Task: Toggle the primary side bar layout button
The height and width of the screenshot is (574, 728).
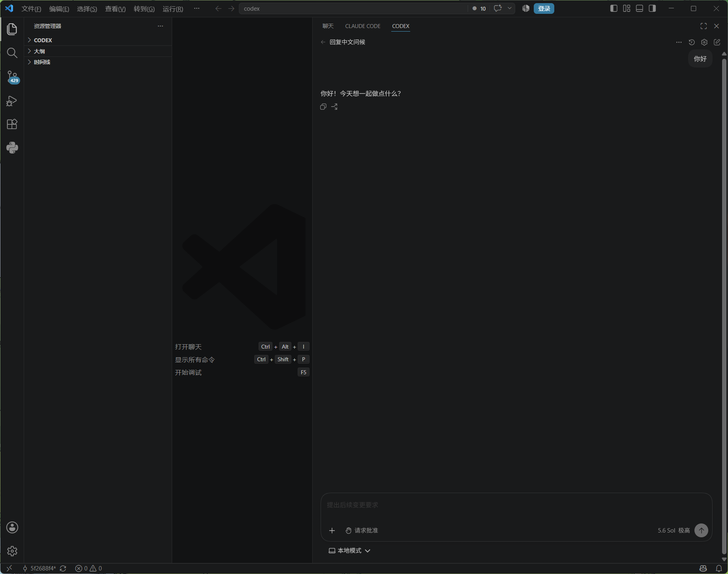Action: click(614, 8)
